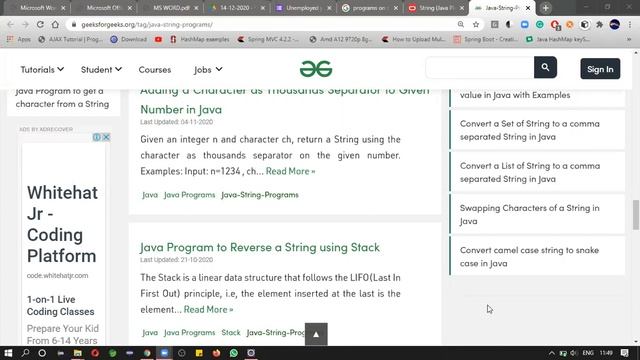Click Java-String-Programs tag under thousands separator article
This screenshot has width=640, height=360.
pos(260,195)
